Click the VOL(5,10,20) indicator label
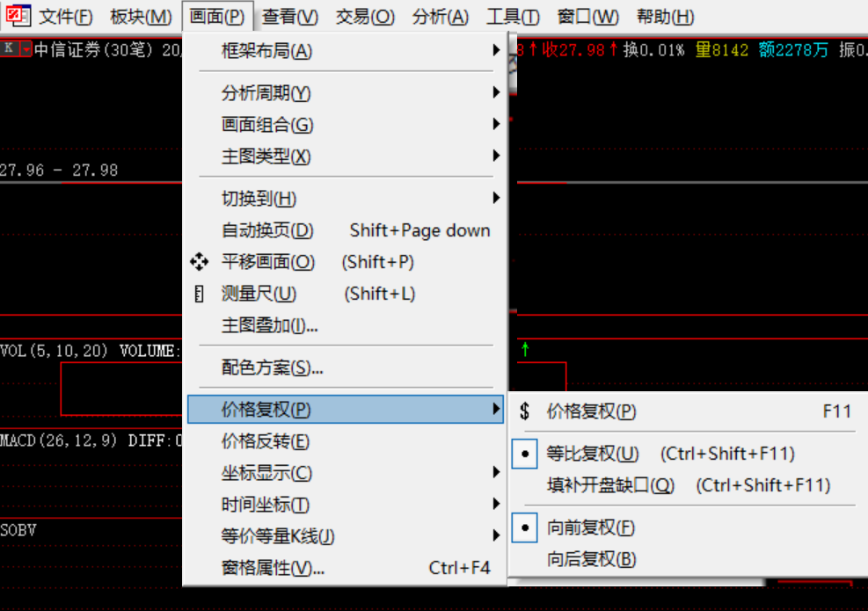Image resolution: width=868 pixels, height=611 pixels. 54,351
